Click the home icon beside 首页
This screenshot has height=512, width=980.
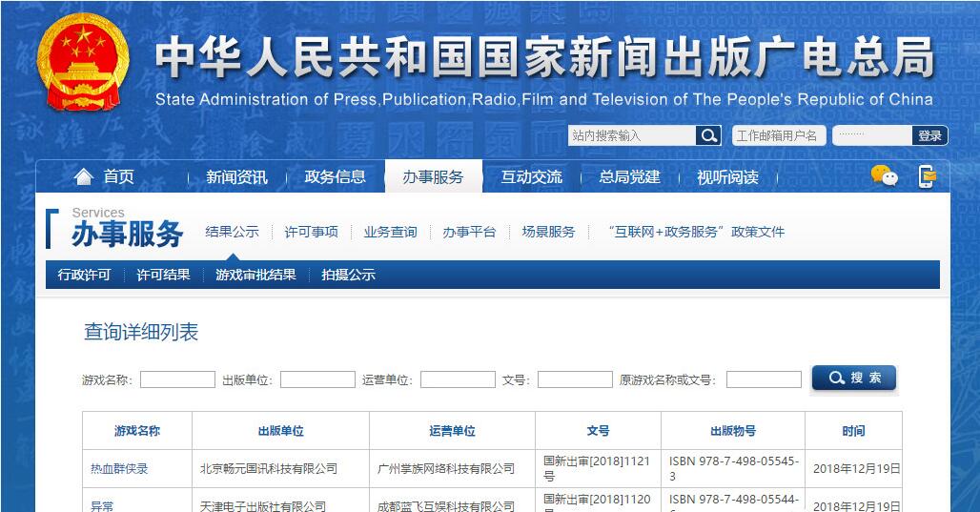(84, 177)
